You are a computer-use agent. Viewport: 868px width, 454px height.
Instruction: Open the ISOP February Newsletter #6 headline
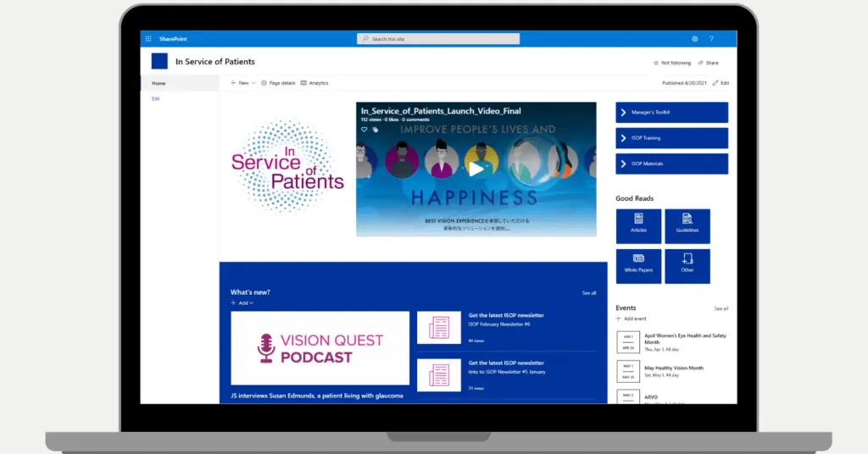pyautogui.click(x=506, y=315)
